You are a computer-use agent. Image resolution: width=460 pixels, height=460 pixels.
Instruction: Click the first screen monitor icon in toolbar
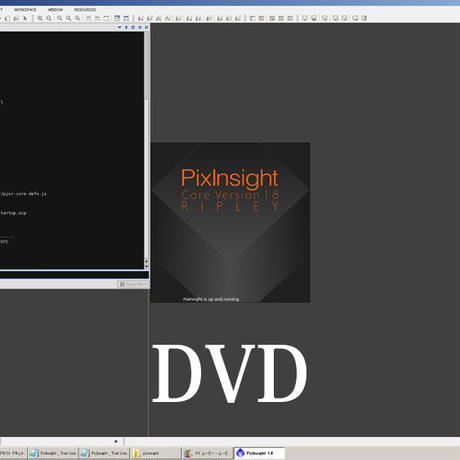(305, 18)
